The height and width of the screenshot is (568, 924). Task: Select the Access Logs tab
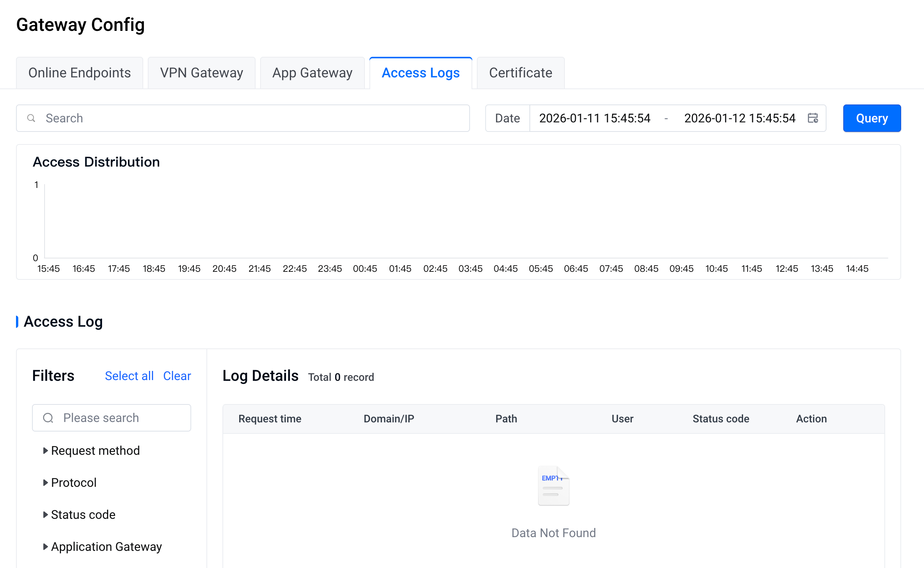pyautogui.click(x=420, y=73)
